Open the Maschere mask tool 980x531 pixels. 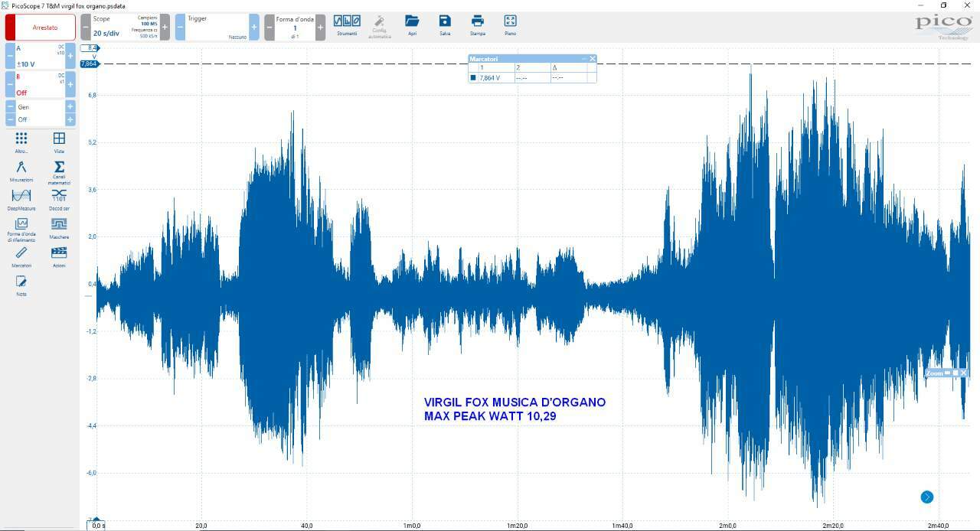59,228
